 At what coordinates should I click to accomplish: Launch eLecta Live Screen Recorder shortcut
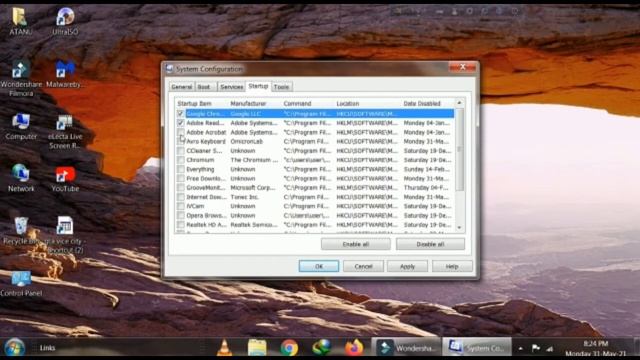click(65, 131)
